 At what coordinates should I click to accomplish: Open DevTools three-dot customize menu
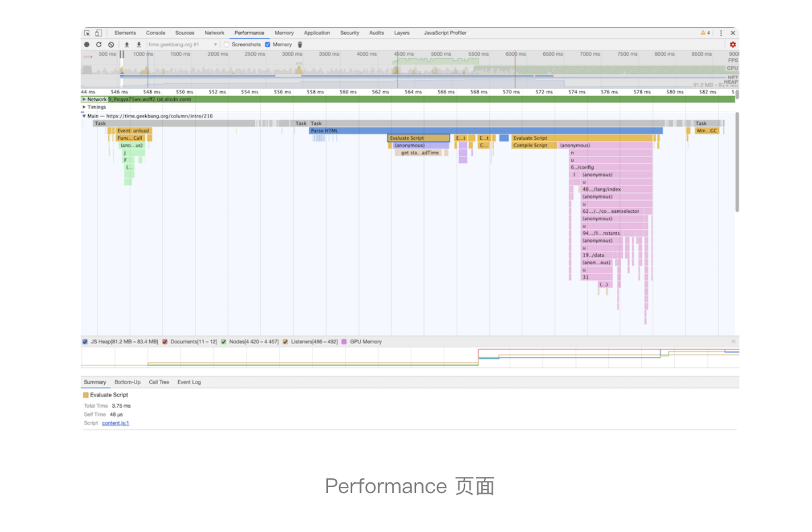pyautogui.click(x=721, y=33)
